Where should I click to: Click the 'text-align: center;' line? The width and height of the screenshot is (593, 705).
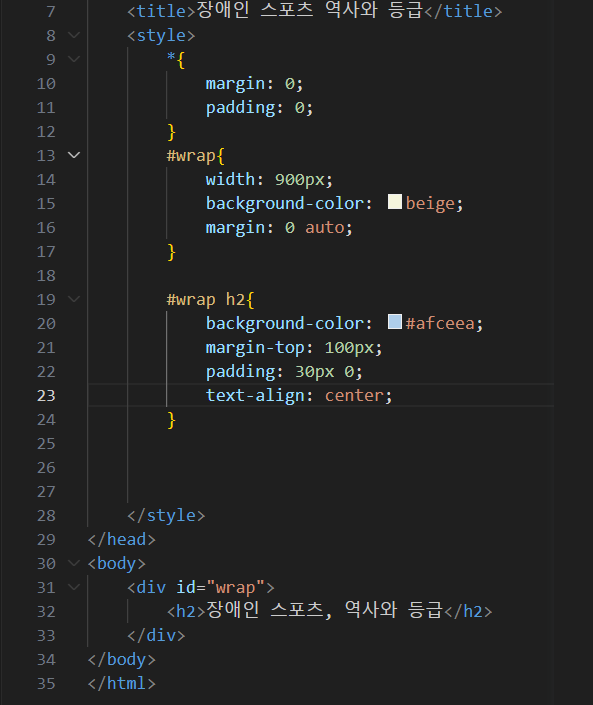pos(299,396)
